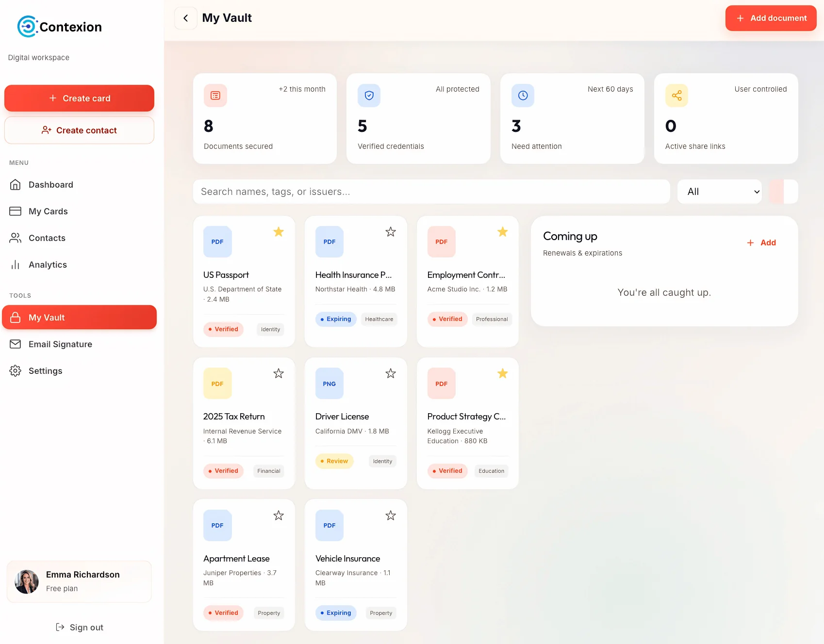Screen dimensions: 824x644
Task: Click the Emma Richardson profile card
Action: pyautogui.click(x=79, y=581)
